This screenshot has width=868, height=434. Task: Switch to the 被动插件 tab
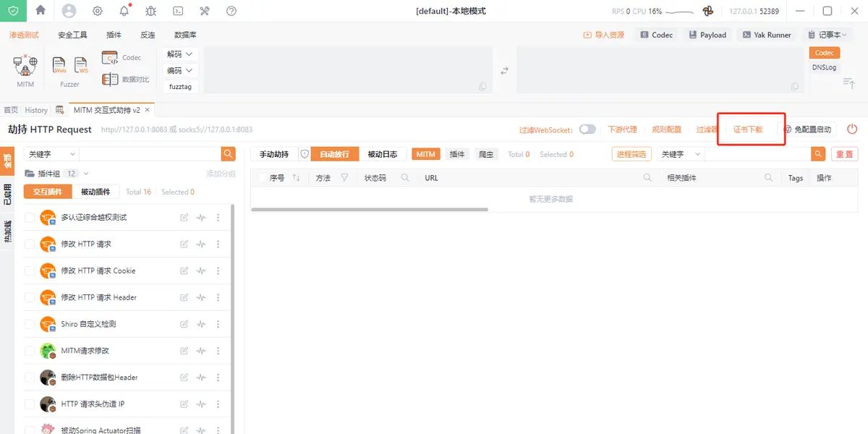(x=94, y=191)
